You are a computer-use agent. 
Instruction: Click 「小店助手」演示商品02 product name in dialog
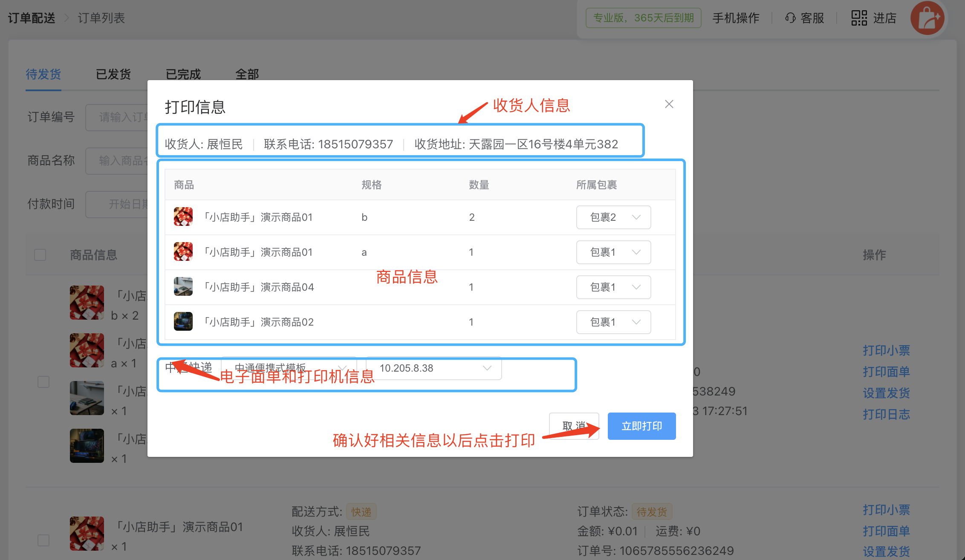coord(257,322)
